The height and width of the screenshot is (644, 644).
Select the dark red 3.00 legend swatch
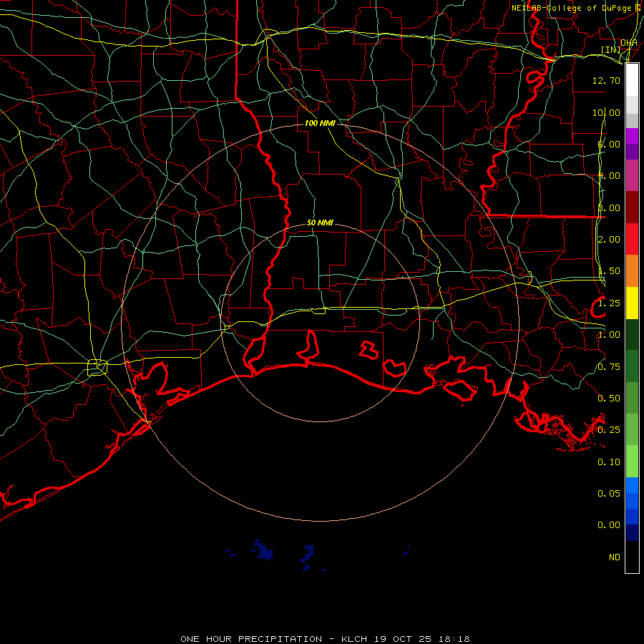632,208
